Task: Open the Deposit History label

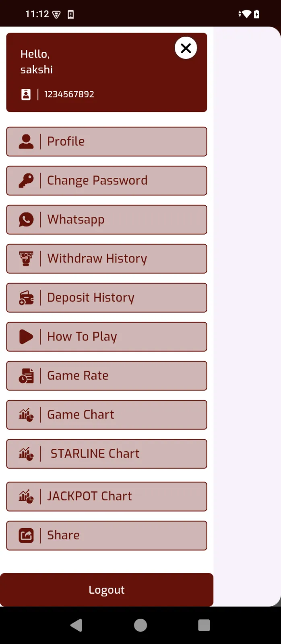Action: [91, 297]
